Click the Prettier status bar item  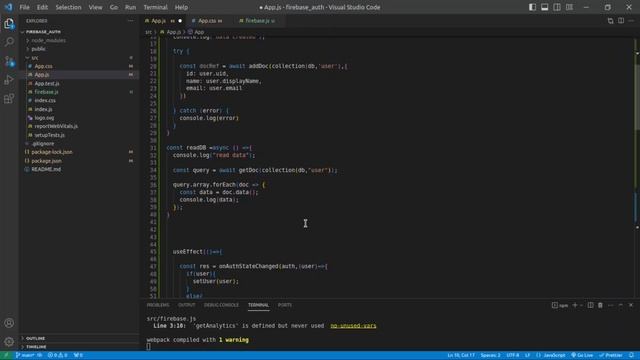(x=611, y=356)
